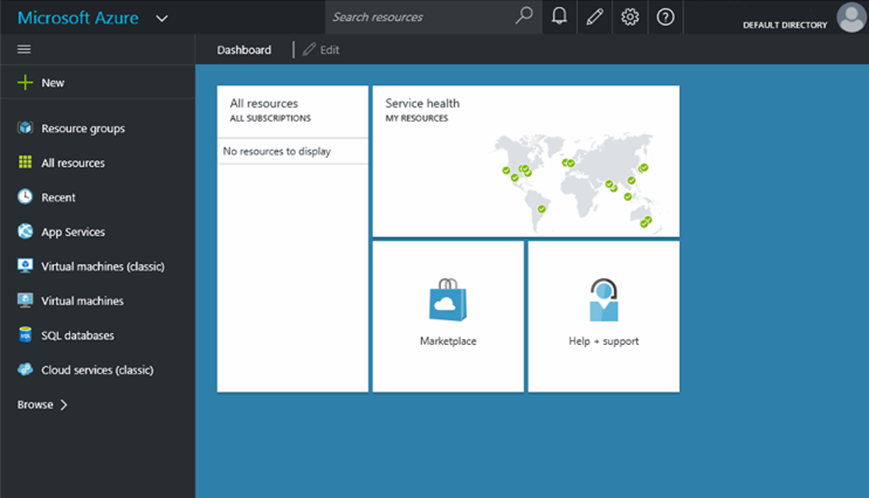Click Cloud services (classic) label
869x498 pixels.
click(x=97, y=370)
